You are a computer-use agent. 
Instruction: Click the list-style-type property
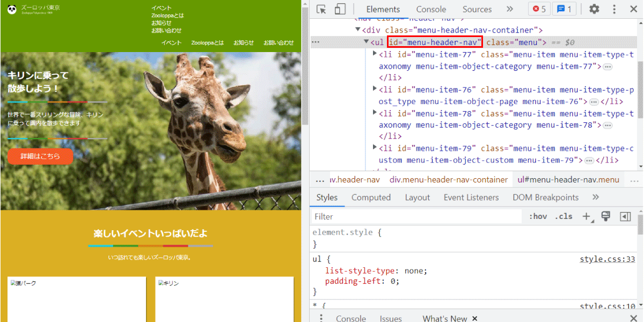point(361,270)
